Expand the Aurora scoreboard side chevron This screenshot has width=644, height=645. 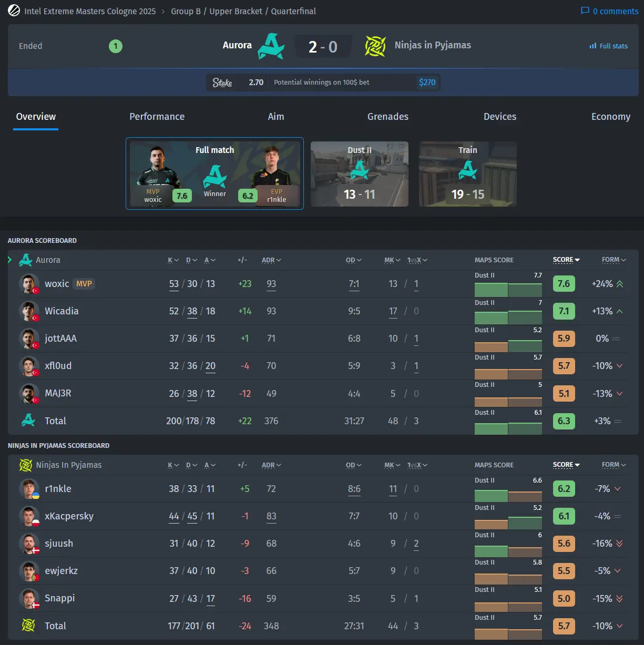pos(9,260)
